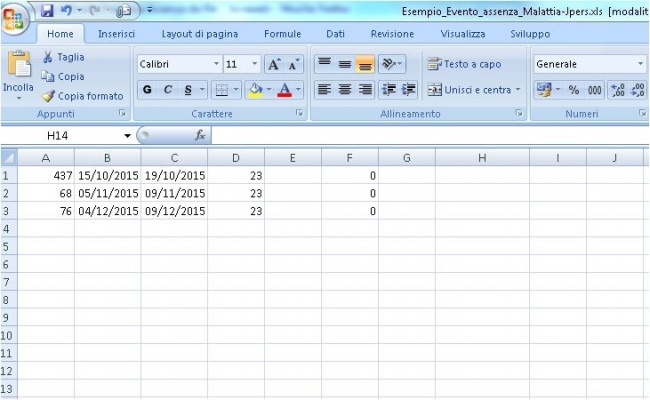Open the Sviluppo tab
This screenshot has width=650, height=400.
530,34
